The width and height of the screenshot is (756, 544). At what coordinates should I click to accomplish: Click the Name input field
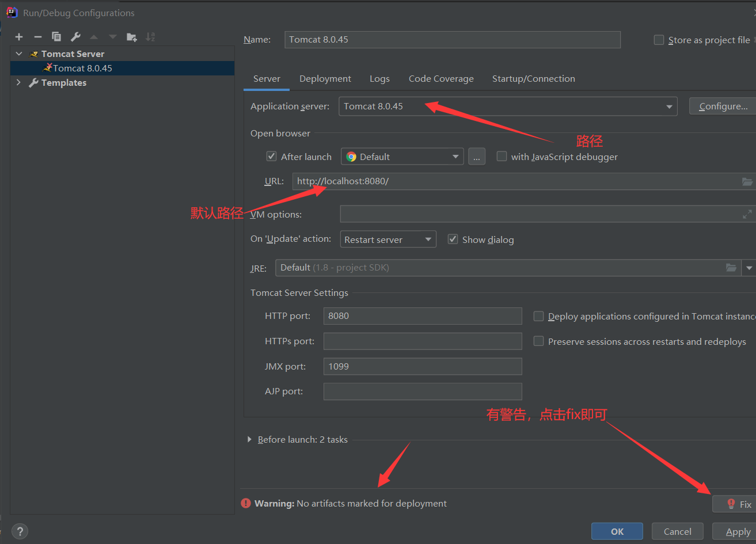point(453,40)
